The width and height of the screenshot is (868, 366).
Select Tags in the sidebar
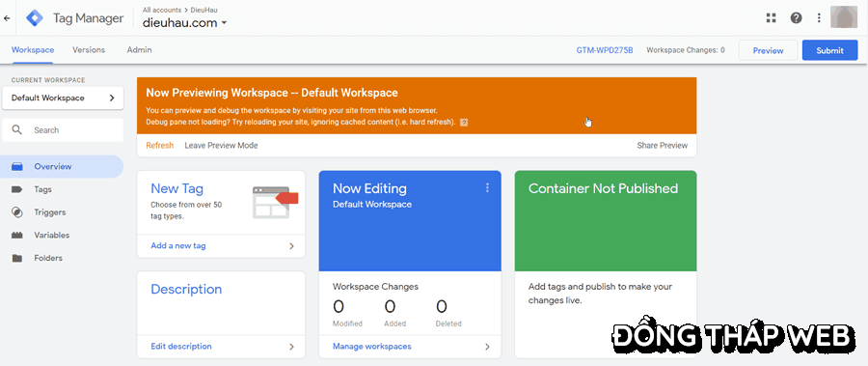(x=62, y=189)
